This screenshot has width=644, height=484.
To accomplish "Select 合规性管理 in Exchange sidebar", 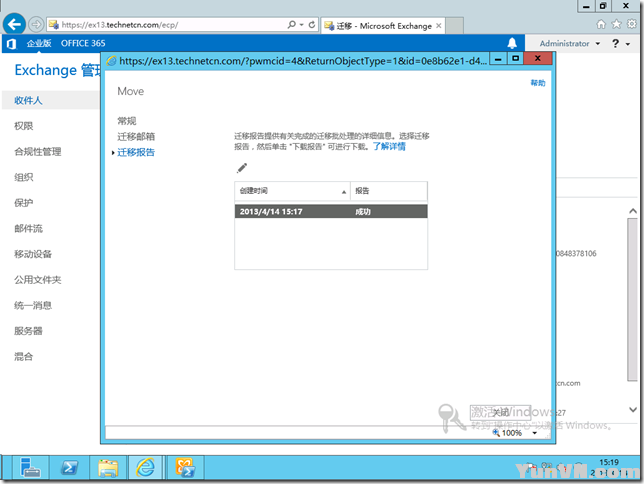I will [x=38, y=152].
